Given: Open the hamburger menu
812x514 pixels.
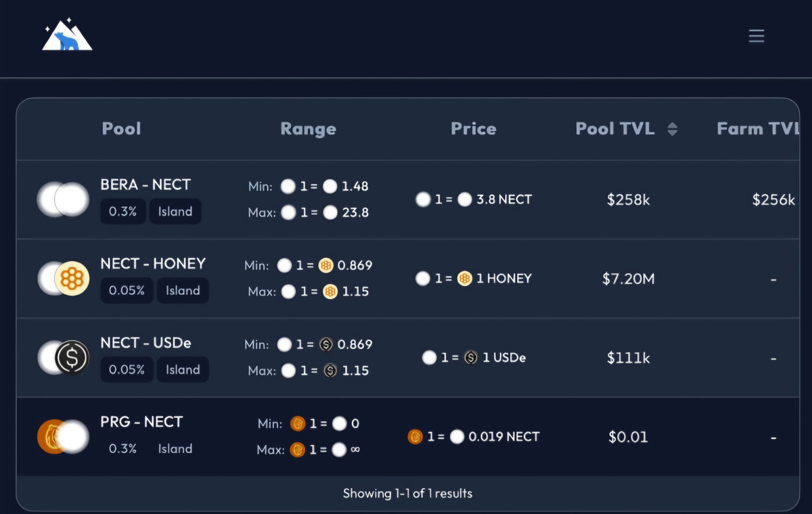Looking at the screenshot, I should (757, 36).
